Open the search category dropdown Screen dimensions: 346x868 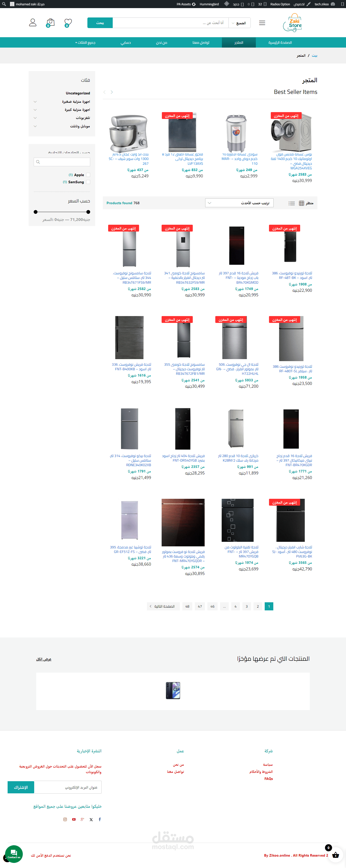(x=239, y=23)
